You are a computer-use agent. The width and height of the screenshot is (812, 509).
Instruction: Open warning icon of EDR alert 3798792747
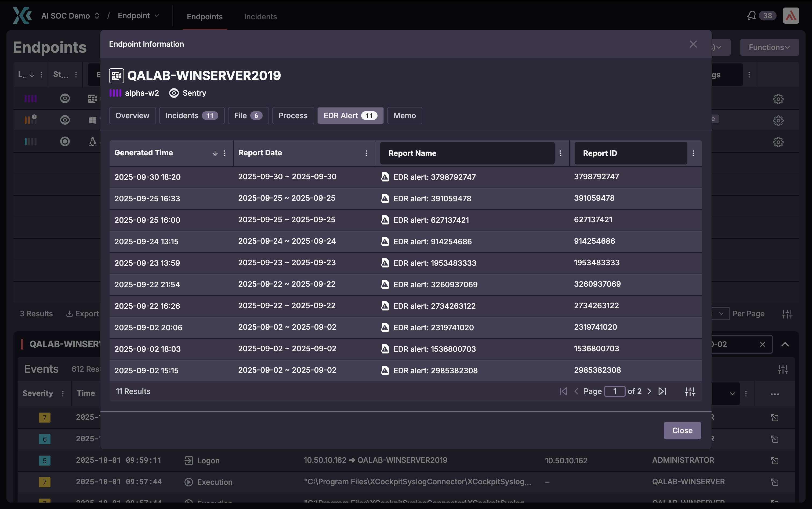pos(385,177)
